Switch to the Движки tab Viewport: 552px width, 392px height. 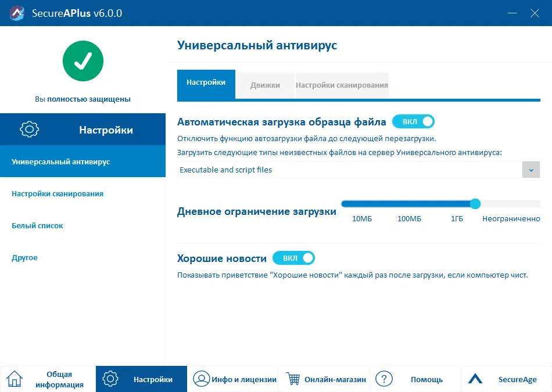tap(265, 85)
